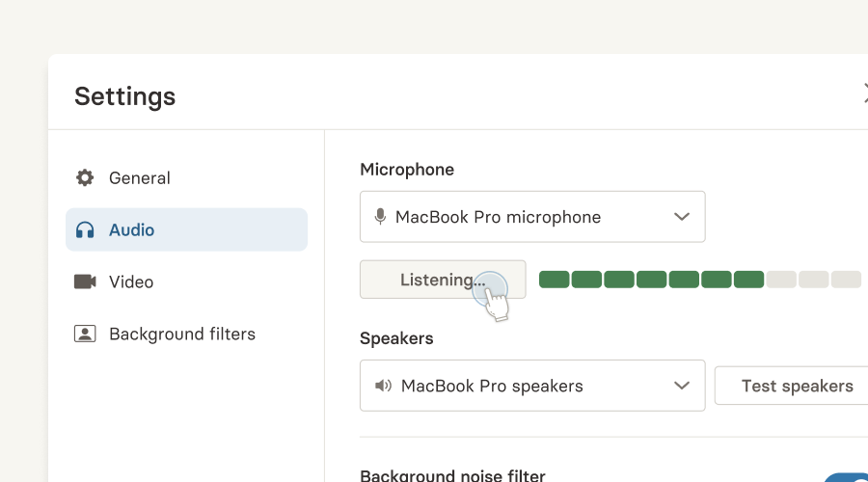
Task: Click the Background filters portrait icon
Action: coord(85,334)
